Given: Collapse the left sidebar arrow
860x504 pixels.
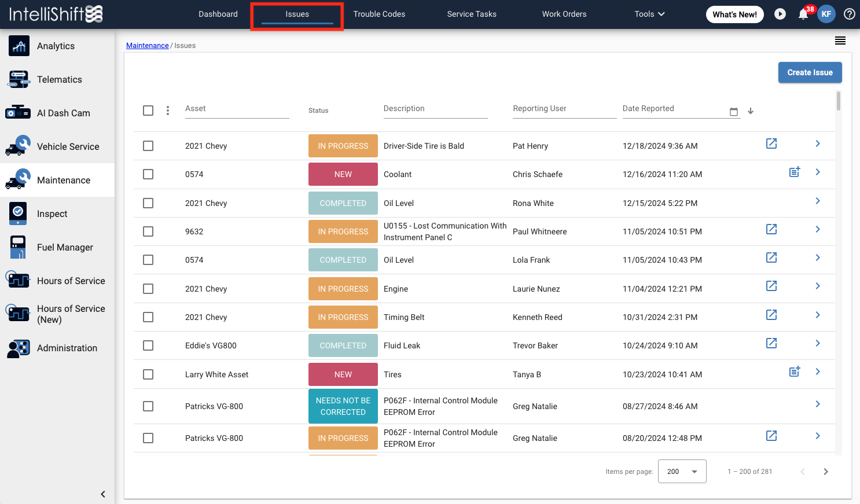Looking at the screenshot, I should (103, 494).
